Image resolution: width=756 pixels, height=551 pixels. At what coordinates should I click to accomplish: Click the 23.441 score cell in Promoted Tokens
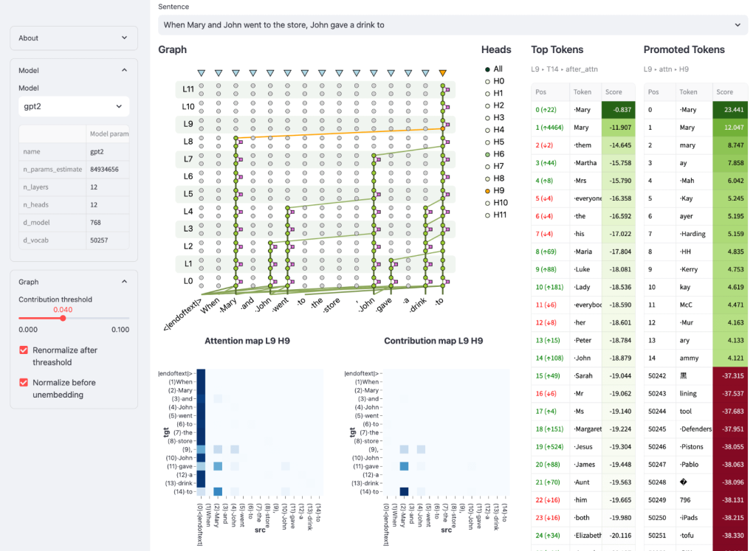coord(730,110)
